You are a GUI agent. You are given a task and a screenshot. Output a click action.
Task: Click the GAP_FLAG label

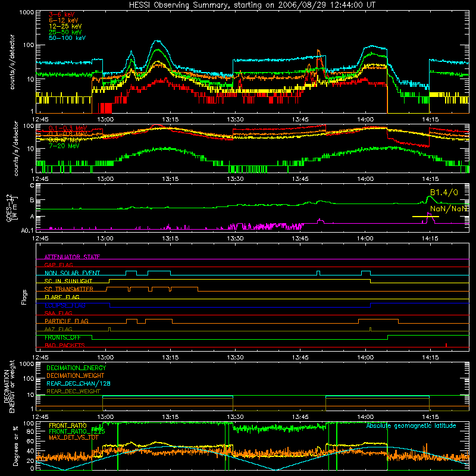[58, 265]
